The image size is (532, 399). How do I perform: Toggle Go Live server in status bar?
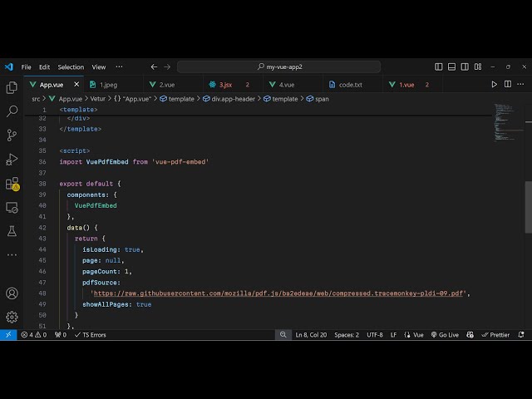click(x=445, y=335)
